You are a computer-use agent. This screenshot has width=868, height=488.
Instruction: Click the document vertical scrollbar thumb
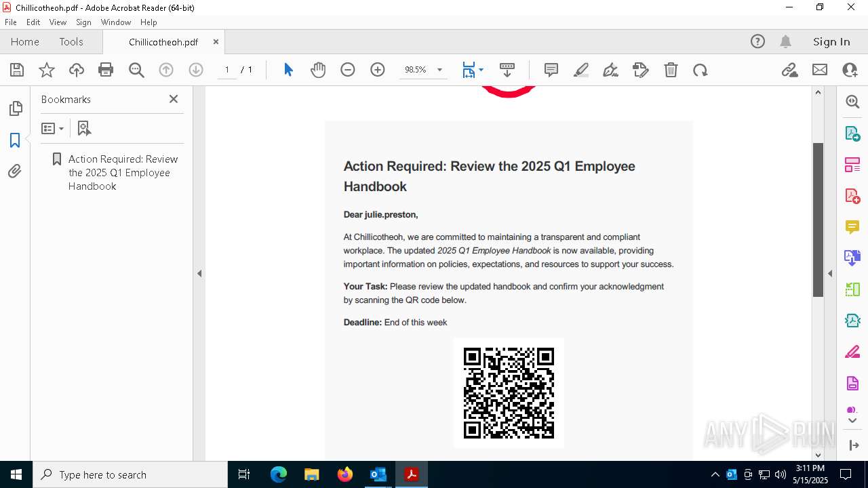click(x=818, y=219)
